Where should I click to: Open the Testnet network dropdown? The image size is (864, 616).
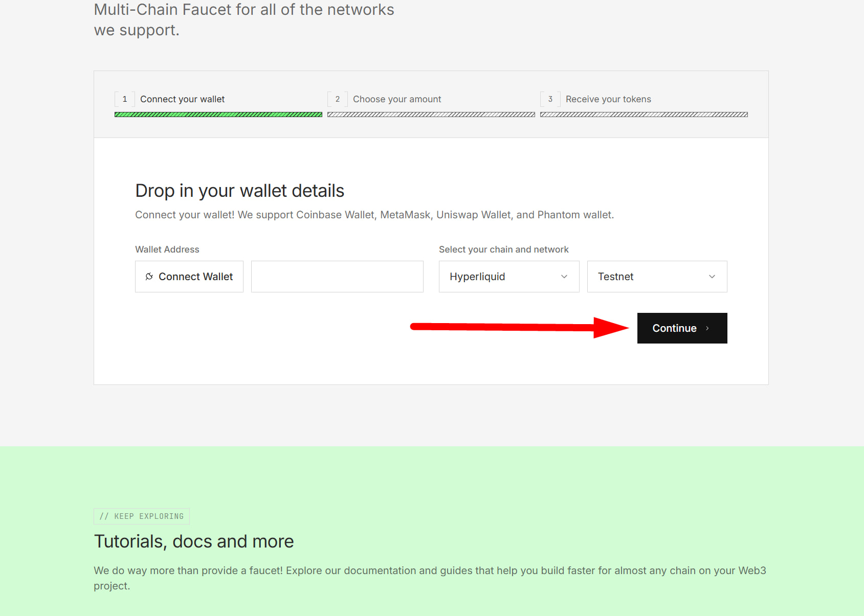[657, 277]
